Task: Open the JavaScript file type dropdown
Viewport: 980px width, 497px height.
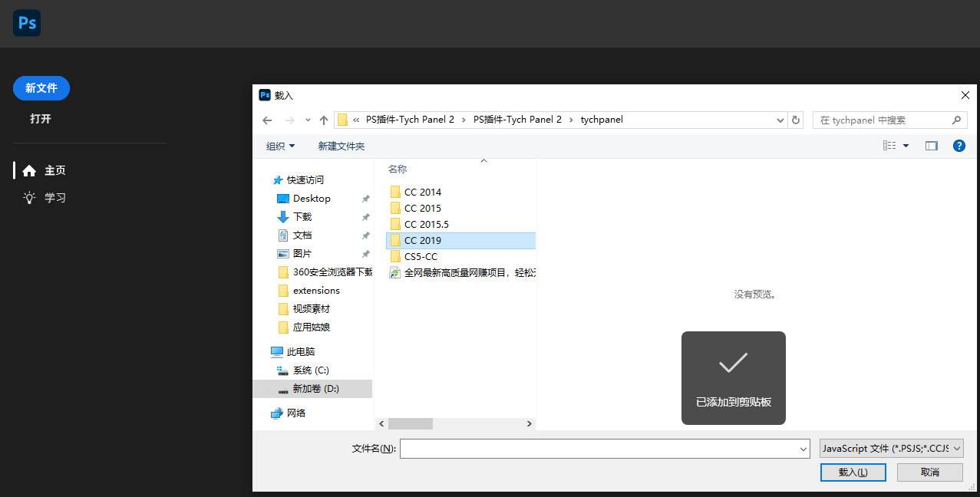Action: (x=891, y=449)
